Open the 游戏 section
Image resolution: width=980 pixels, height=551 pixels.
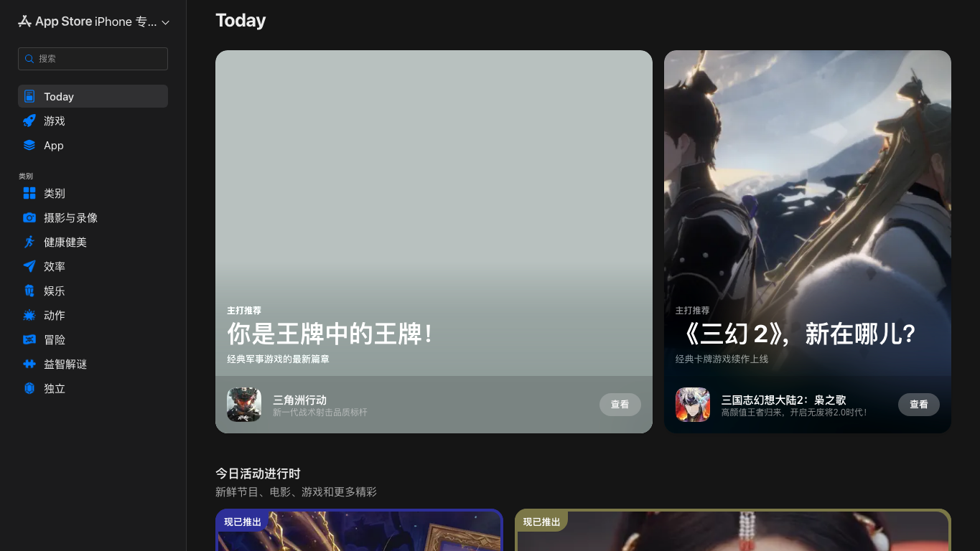tap(93, 121)
